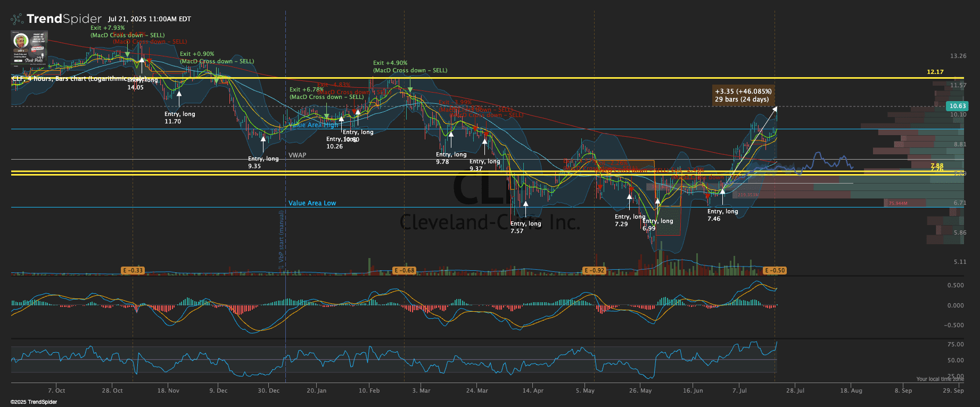This screenshot has width=980, height=407.
Task: Select the Entry, long 9.37 label
Action: [485, 165]
